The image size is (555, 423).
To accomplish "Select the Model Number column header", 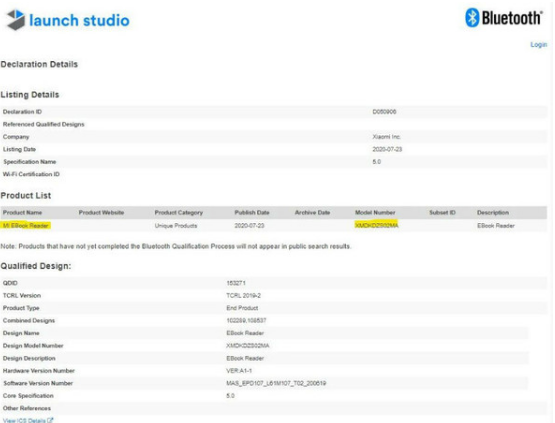I will coord(375,212).
